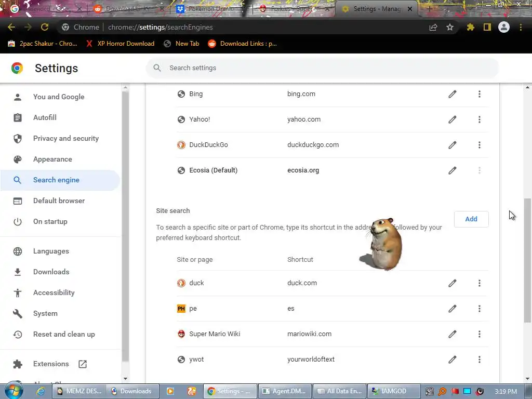
Task: Click the taskbar clock showing 3:19 PM
Action: coord(506,392)
